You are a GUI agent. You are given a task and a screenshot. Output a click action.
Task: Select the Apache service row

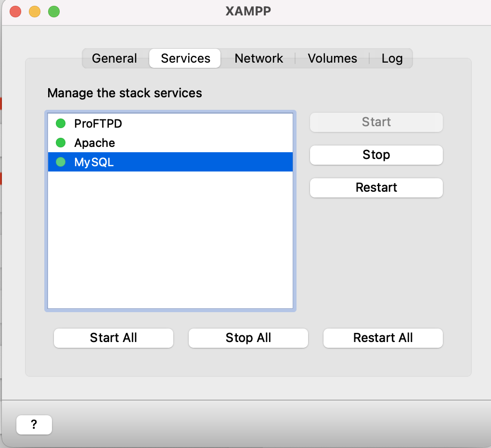click(170, 143)
